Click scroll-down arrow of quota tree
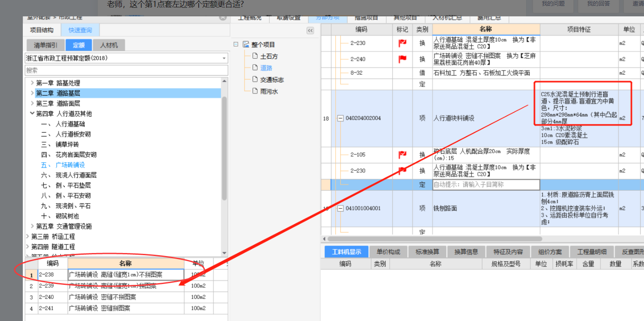The width and height of the screenshot is (644, 321). coord(224,253)
